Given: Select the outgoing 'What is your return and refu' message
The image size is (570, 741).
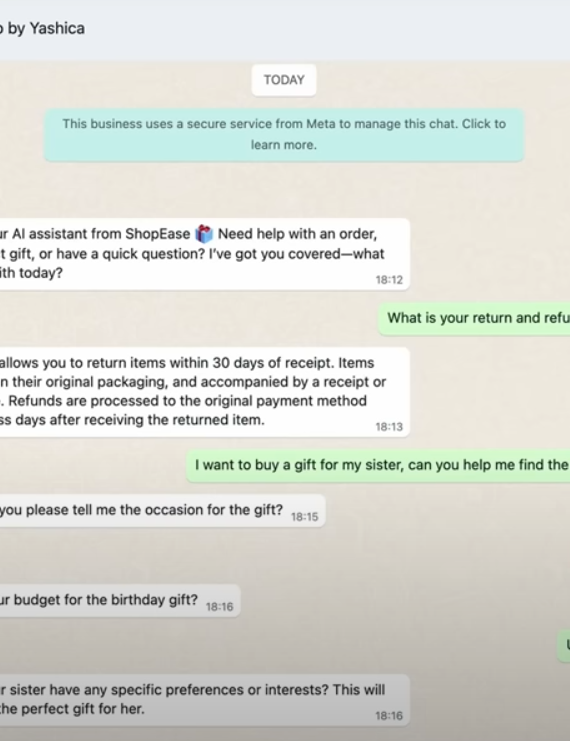Looking at the screenshot, I should pyautogui.click(x=474, y=318).
